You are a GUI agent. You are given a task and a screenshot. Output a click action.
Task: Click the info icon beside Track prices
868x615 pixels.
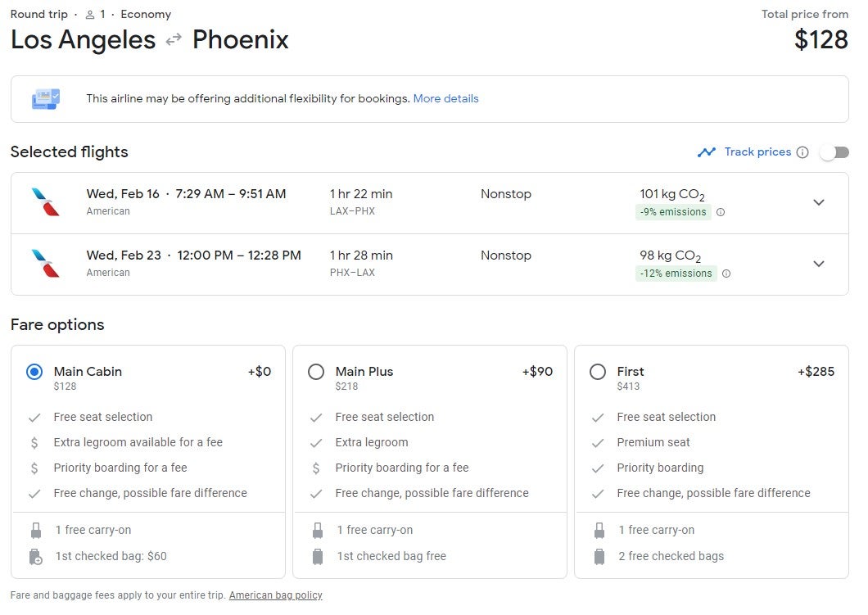click(x=803, y=151)
